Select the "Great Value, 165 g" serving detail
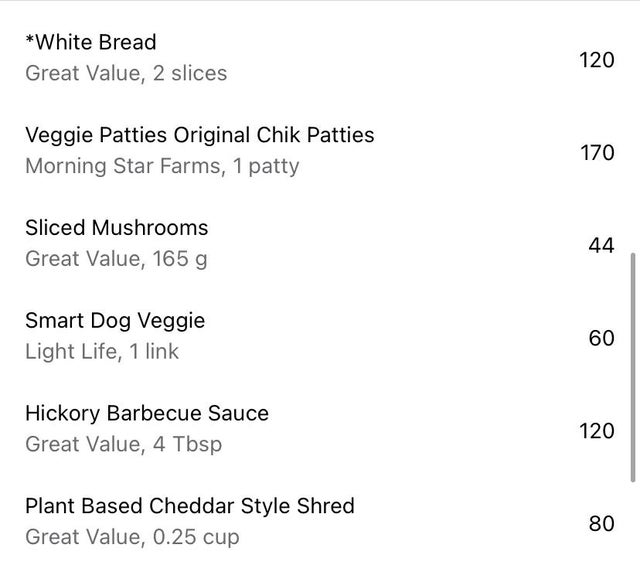Screen dimensions: 640x582 click(116, 259)
